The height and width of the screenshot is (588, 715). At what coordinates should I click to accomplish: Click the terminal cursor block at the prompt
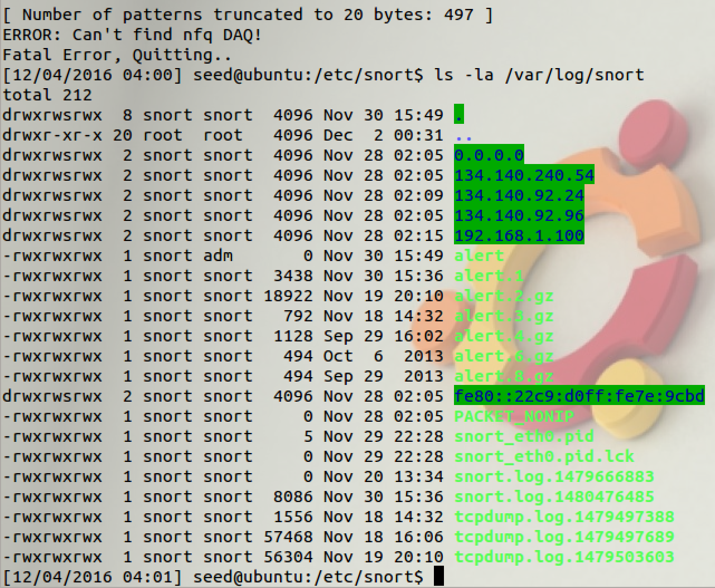pyautogui.click(x=438, y=577)
